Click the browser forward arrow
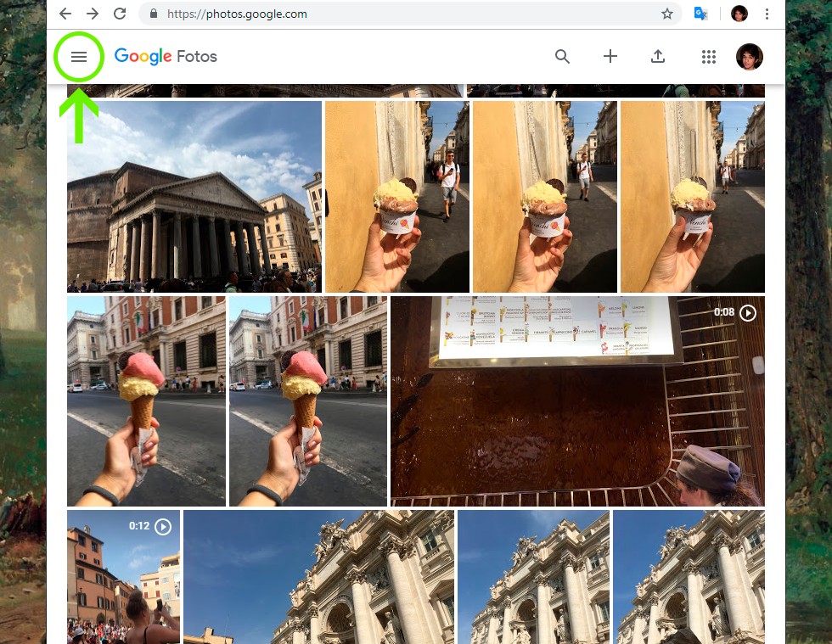This screenshot has height=644, width=832. pos(93,14)
